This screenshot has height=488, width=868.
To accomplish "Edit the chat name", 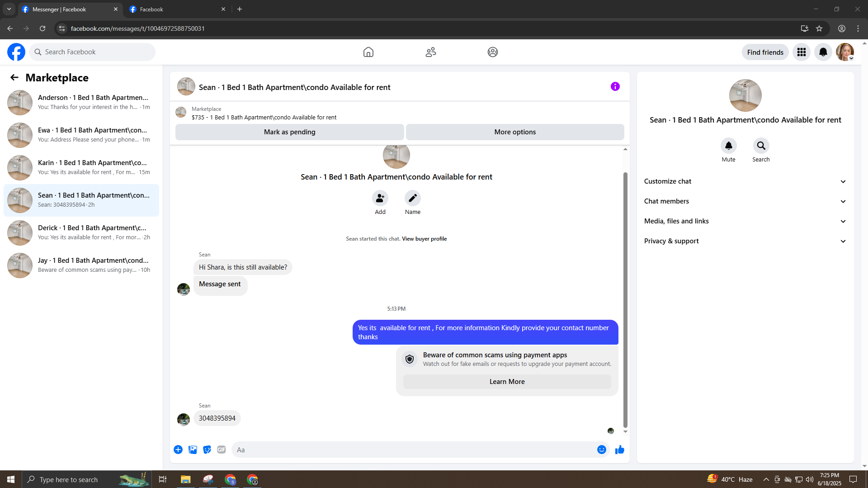I will coord(413,198).
